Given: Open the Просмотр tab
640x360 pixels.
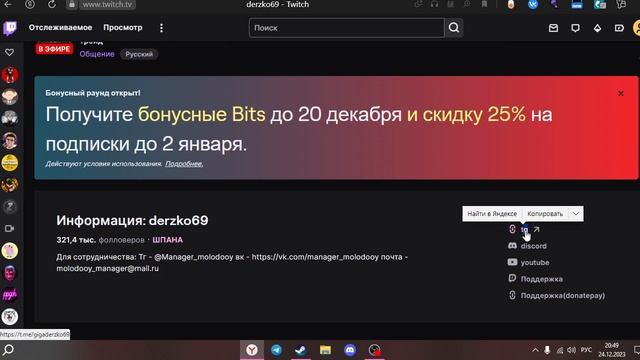Looking at the screenshot, I should 123,28.
